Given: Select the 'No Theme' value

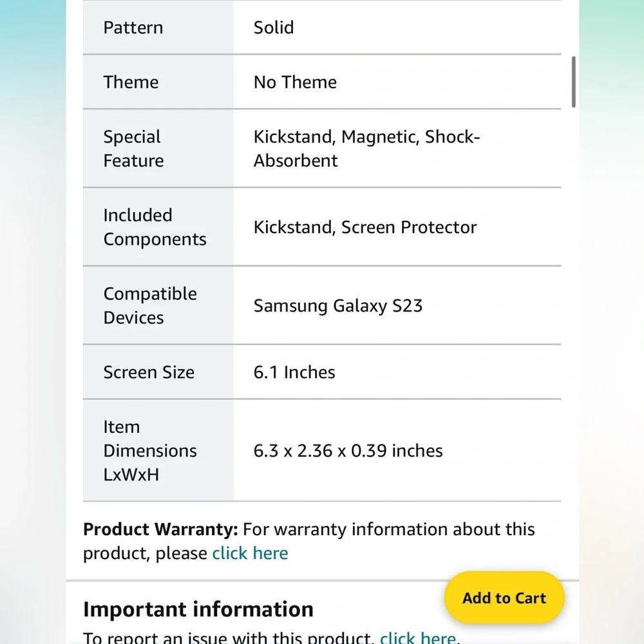Looking at the screenshot, I should click(x=296, y=82).
